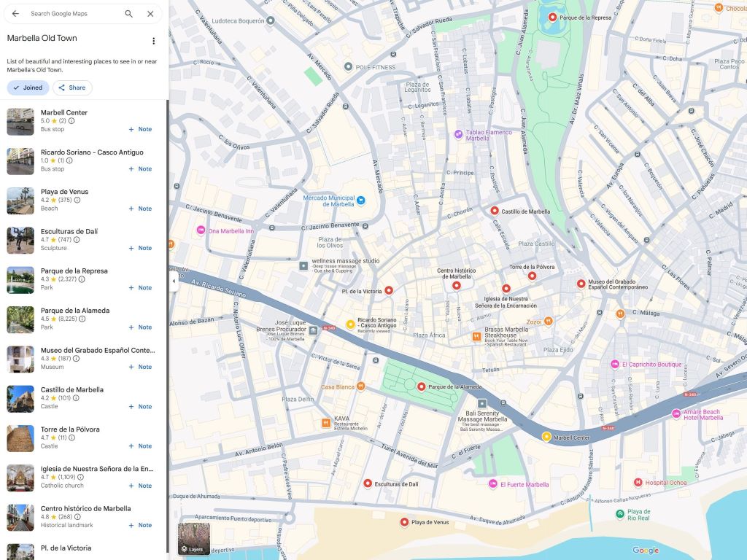Click Parque de la Represa map pin
The height and width of the screenshot is (560, 747).
tap(552, 17)
